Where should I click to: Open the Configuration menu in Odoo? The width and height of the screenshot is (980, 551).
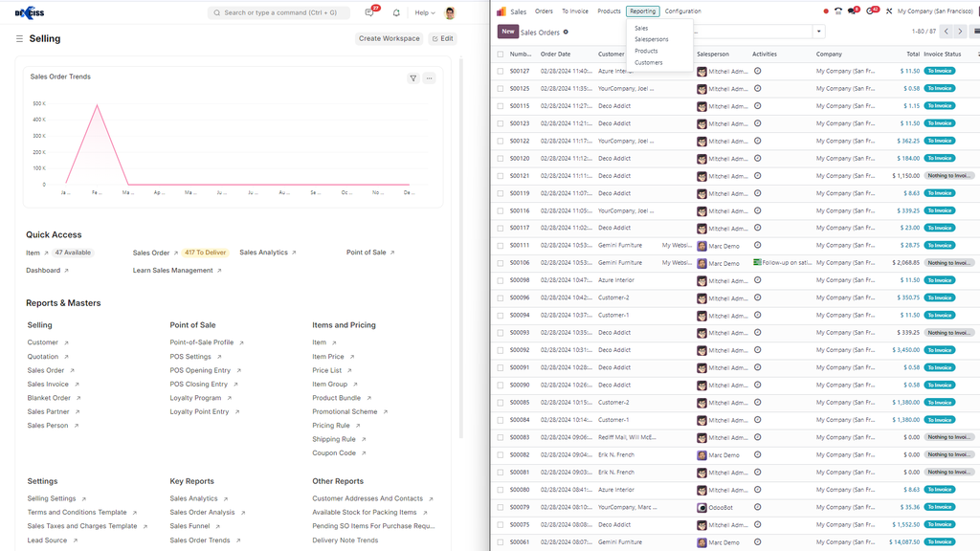tap(682, 11)
